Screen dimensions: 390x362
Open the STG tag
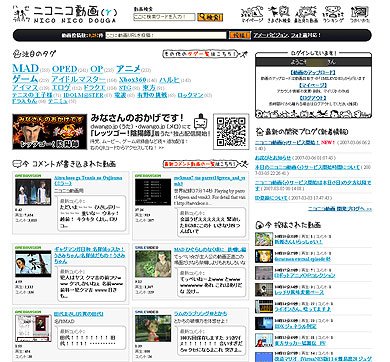pyautogui.click(x=125, y=88)
